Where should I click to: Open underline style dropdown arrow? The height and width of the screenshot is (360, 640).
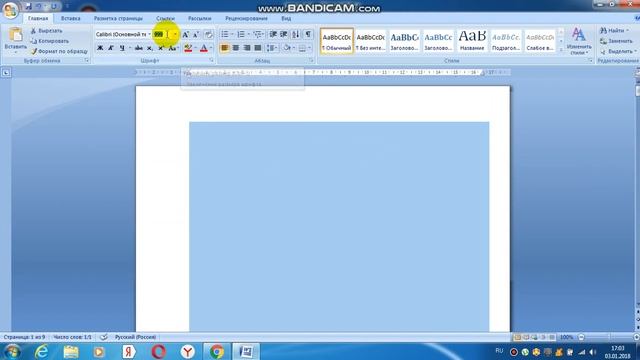pos(129,48)
